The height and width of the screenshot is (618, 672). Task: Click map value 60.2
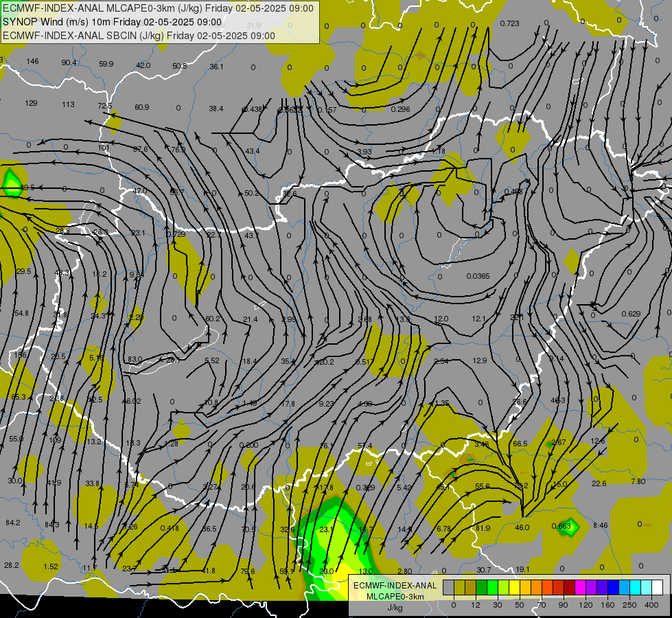(213, 319)
